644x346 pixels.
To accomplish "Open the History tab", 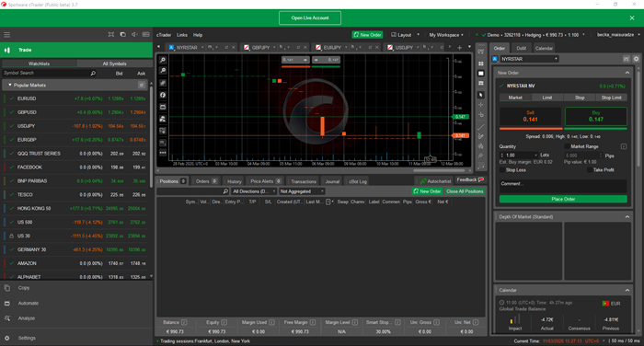I will pyautogui.click(x=234, y=181).
